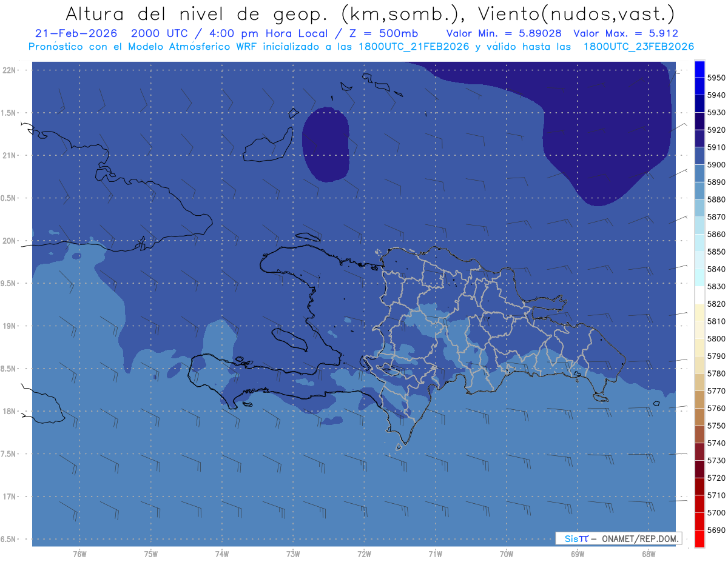
Task: Click the '5820' colorbar value
Action: pos(716,304)
